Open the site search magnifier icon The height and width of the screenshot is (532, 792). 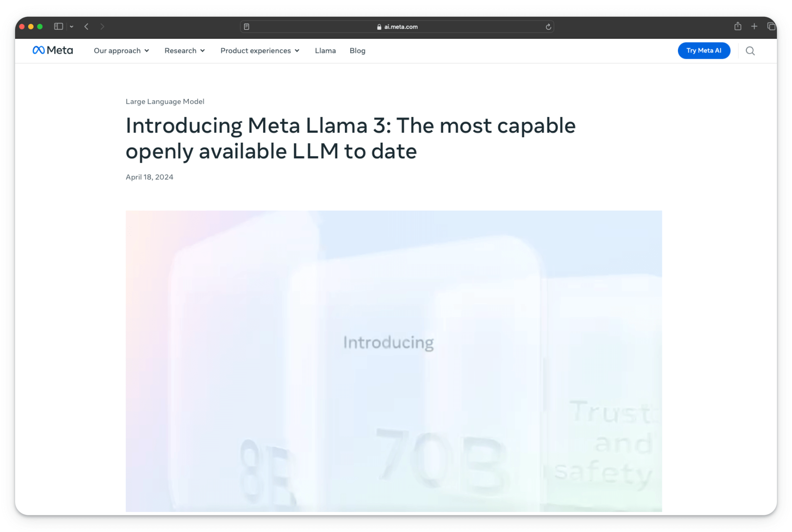point(750,51)
